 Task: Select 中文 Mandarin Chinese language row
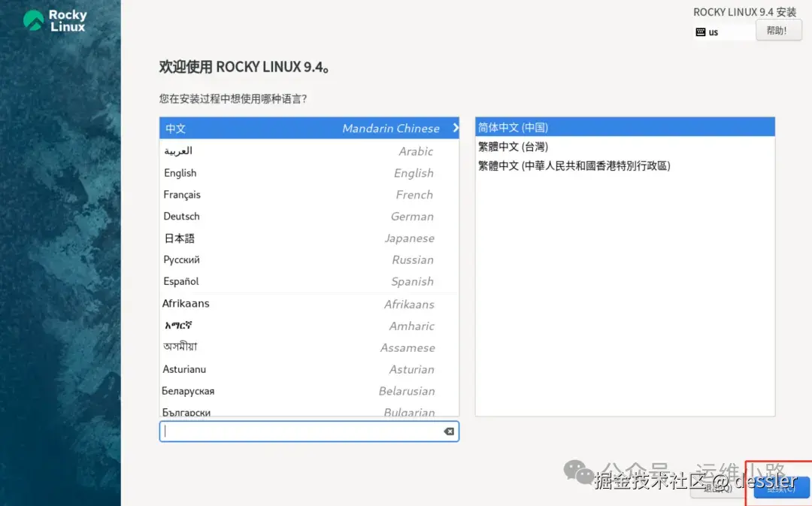point(309,128)
